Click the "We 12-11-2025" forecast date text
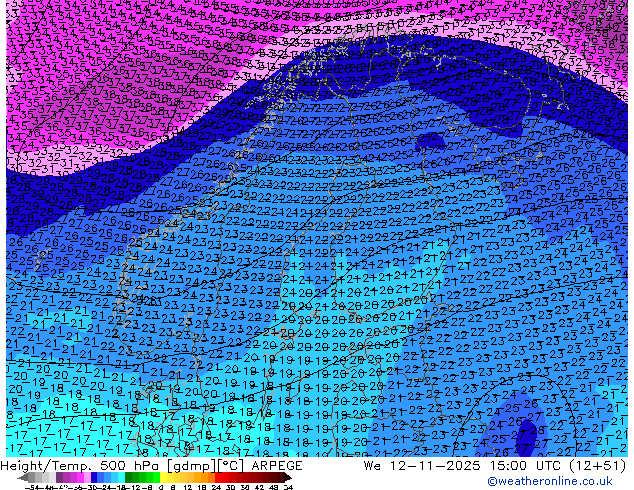This screenshot has height=490, width=634. (423, 466)
